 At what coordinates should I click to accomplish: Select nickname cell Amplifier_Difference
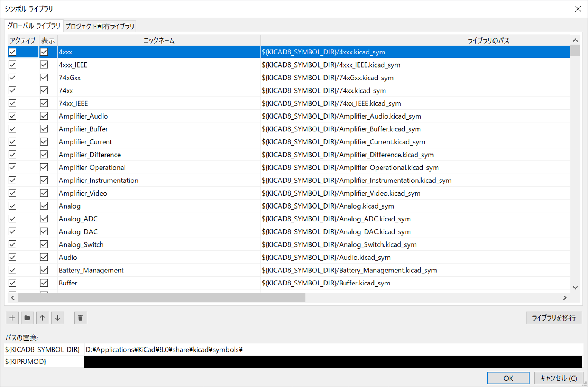pyautogui.click(x=159, y=155)
